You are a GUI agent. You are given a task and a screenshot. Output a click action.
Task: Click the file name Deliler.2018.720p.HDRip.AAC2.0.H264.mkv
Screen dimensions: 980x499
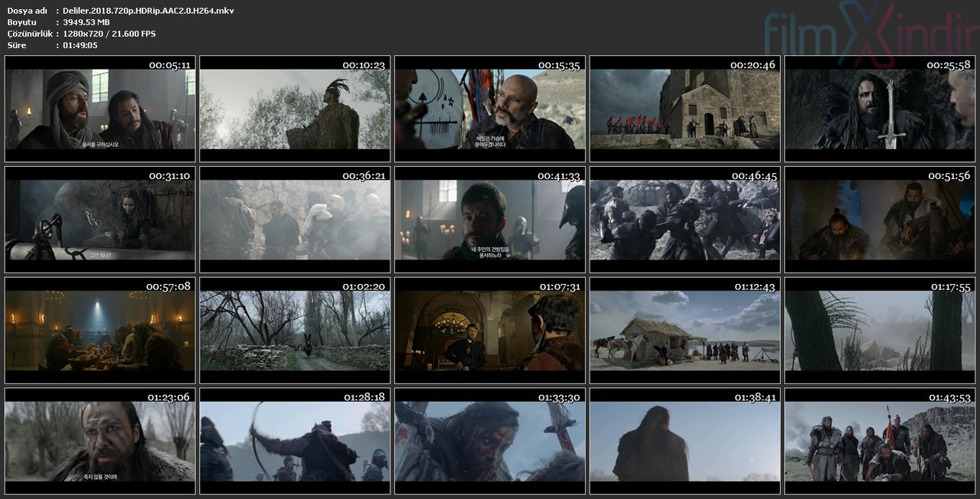pyautogui.click(x=149, y=11)
